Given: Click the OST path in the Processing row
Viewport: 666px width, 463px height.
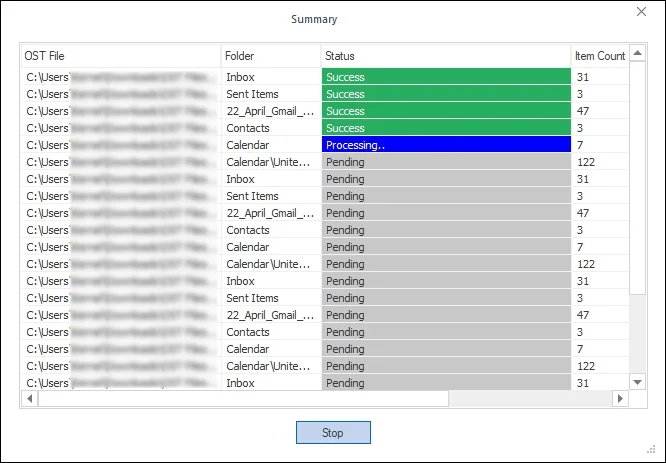Looking at the screenshot, I should point(121,145).
